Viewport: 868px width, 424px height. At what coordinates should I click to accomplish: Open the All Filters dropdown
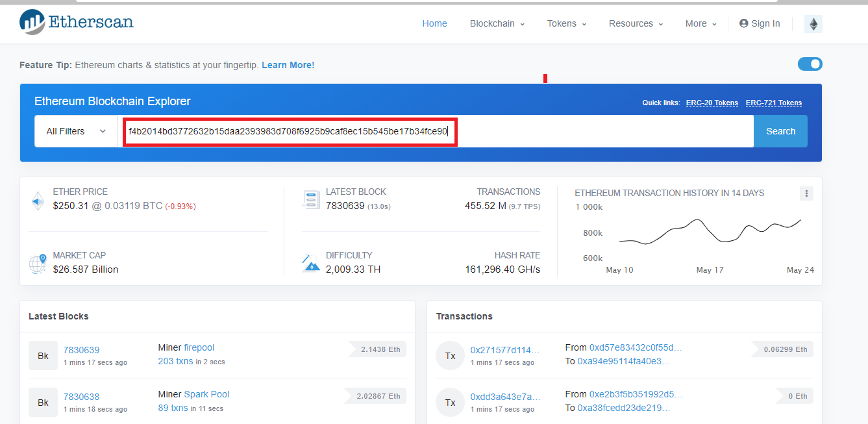[76, 131]
